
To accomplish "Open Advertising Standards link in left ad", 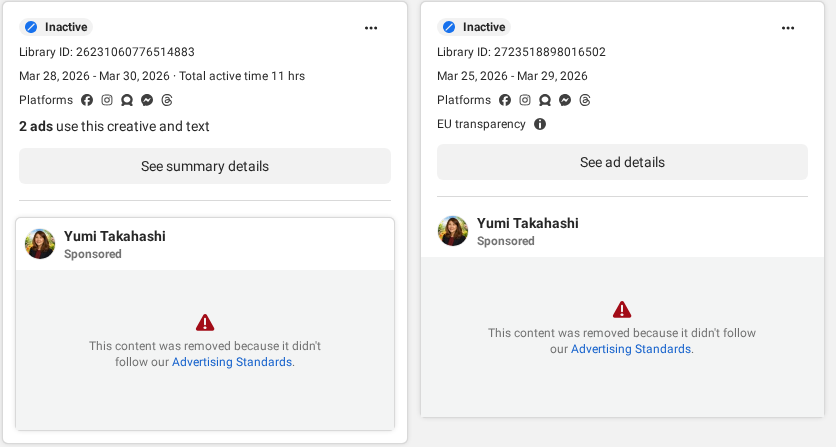I will [x=232, y=362].
